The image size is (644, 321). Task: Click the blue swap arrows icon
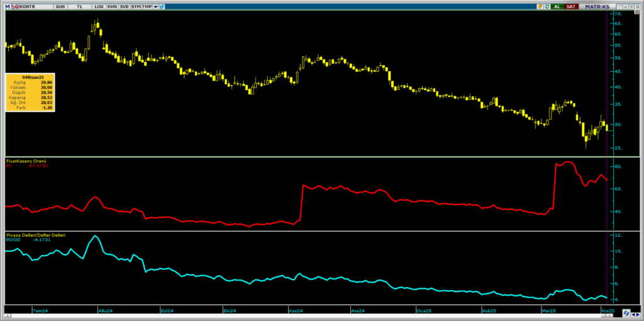pyautogui.click(x=626, y=313)
